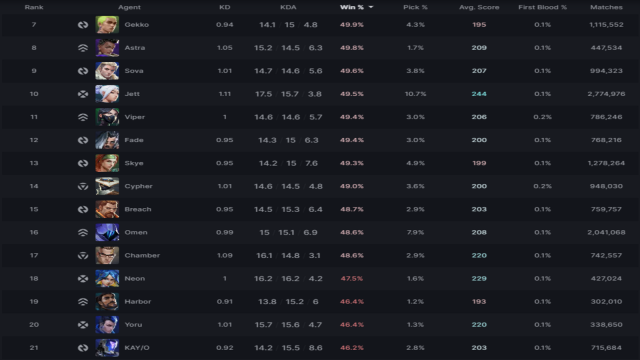Click the Sentinel role icon beside Chamber
Viewport: 640px width, 360px height.
click(x=83, y=256)
